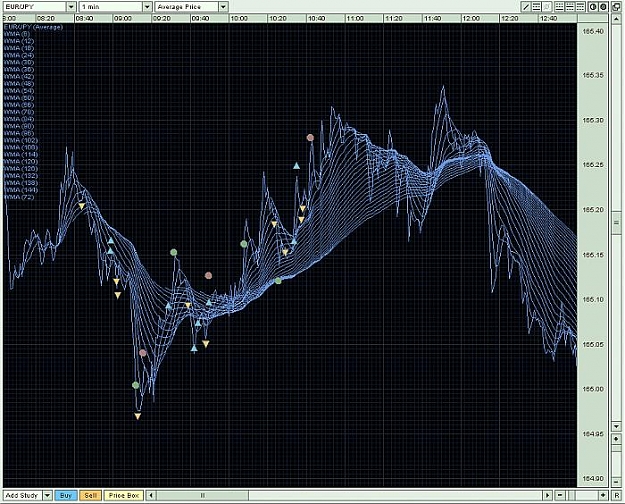Viewport: 625px width, 504px height.
Task: Click yellow triangle marker below the lowest dip
Action: tap(138, 416)
